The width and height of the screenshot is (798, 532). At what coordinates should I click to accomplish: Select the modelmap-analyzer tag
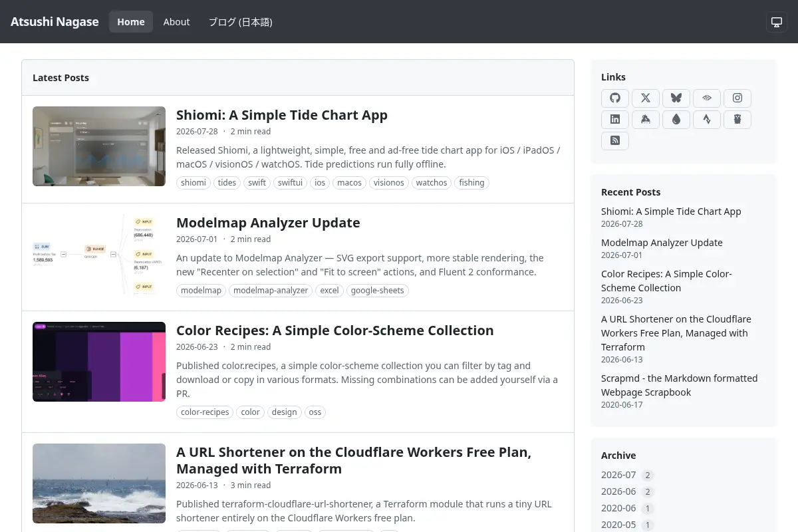[x=271, y=291]
